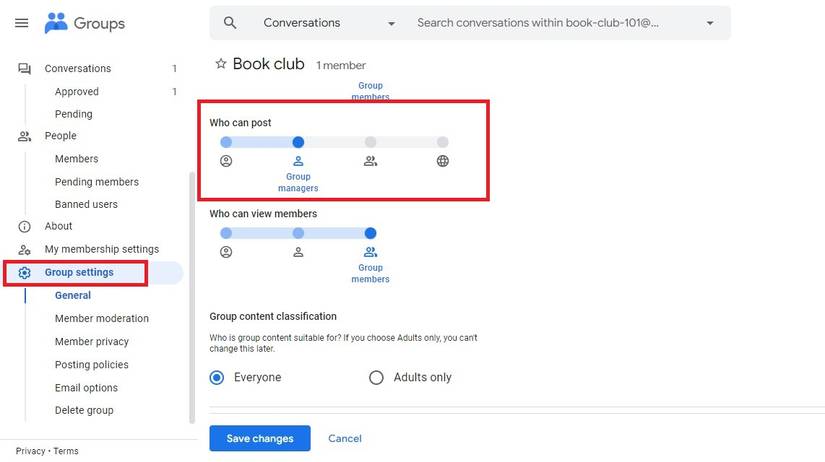Click the Cancel link
The height and width of the screenshot is (462, 825).
pos(345,438)
